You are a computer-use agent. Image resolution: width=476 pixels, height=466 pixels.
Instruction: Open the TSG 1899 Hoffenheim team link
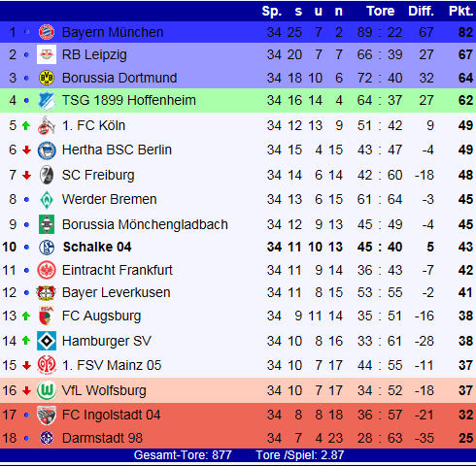click(x=129, y=100)
